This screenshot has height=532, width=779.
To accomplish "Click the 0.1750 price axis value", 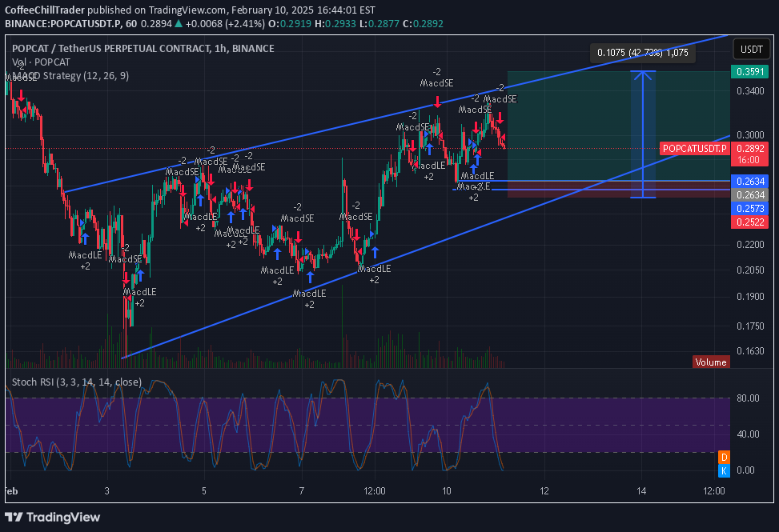I will coord(750,326).
